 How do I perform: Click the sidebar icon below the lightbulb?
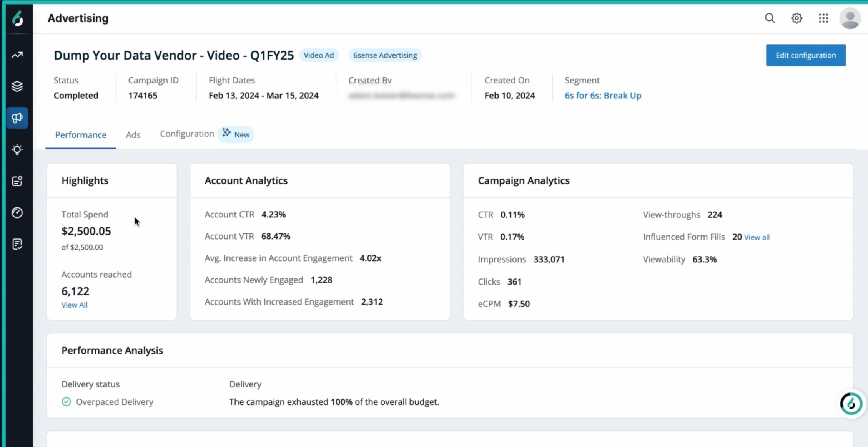[x=17, y=181]
